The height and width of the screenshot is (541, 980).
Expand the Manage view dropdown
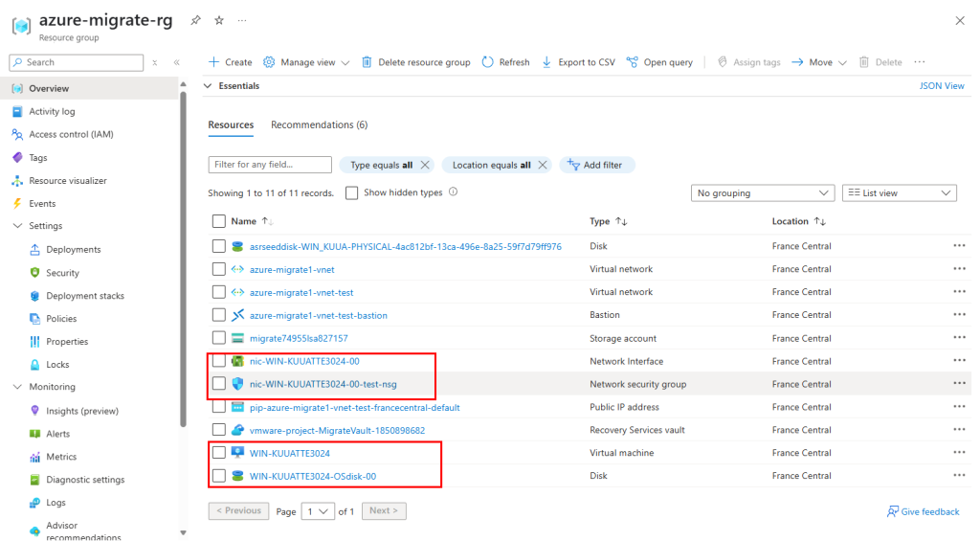tap(345, 62)
